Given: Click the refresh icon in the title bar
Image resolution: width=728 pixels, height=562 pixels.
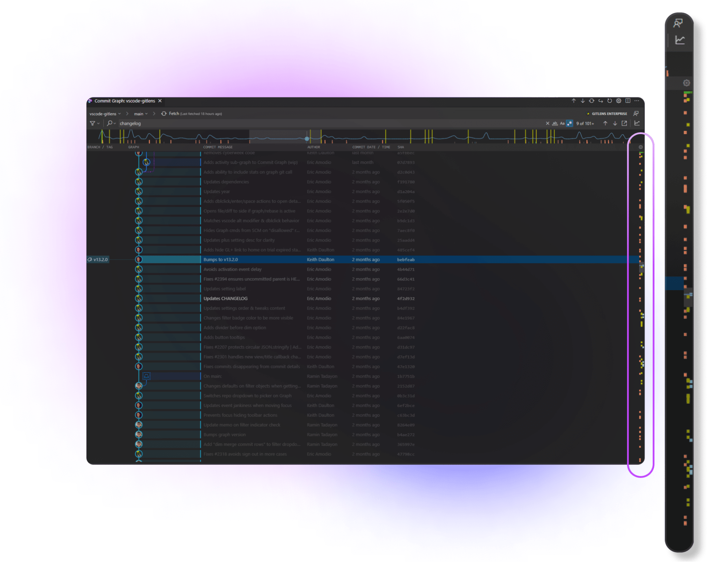Looking at the screenshot, I should (x=609, y=101).
